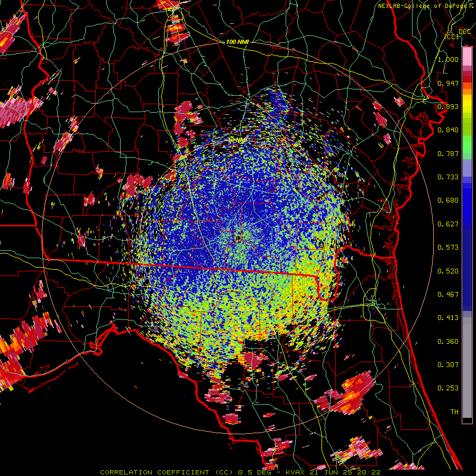The width and height of the screenshot is (476, 476).
Task: Pick the bright green band on color bar
Action: (x=467, y=144)
